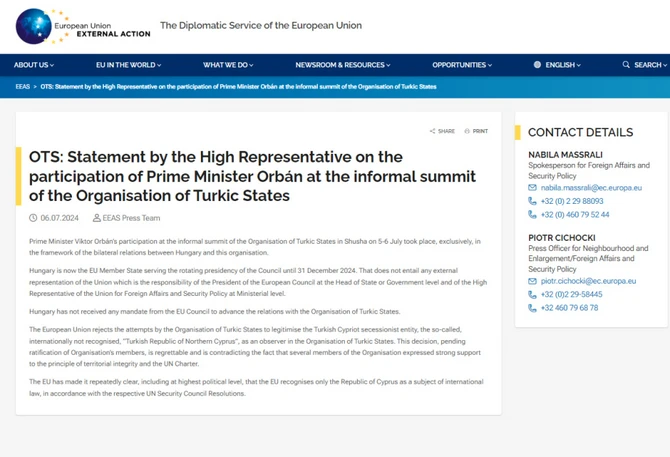Click the name Nabila Massrali
The height and width of the screenshot is (457, 670).
tap(565, 155)
